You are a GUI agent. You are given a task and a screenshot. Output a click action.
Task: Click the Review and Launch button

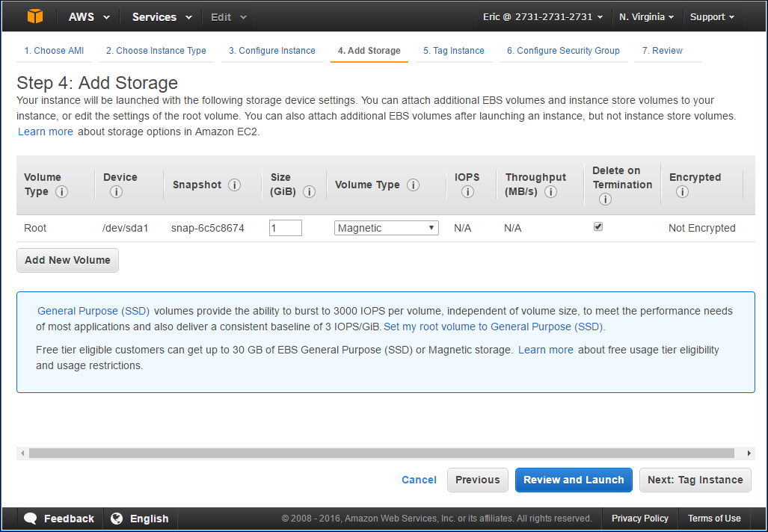pos(574,480)
